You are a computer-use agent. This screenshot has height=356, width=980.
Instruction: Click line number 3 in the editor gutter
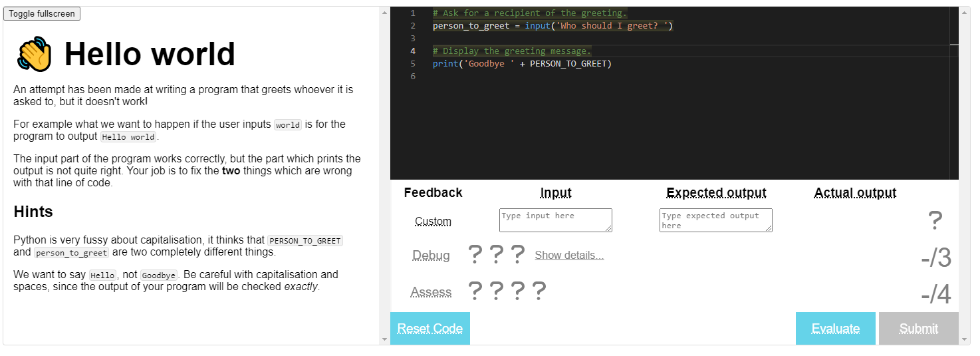[x=413, y=39]
